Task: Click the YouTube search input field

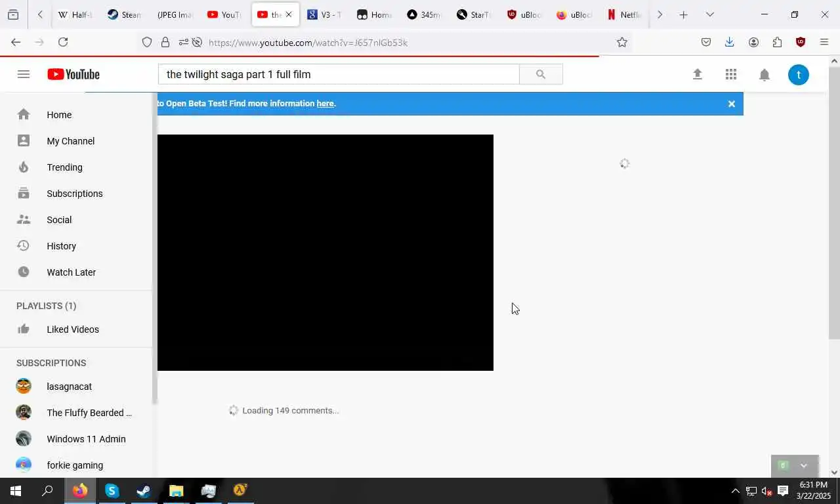Action: [339, 74]
